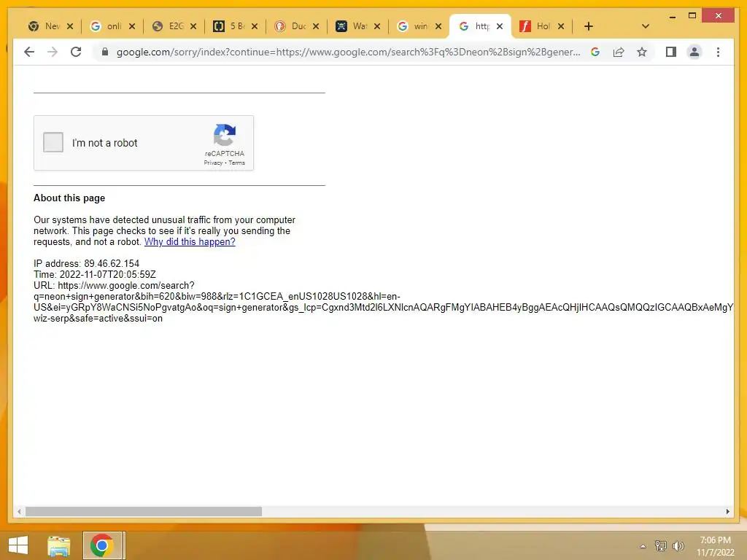Open reCAPTCHA Terms link
This screenshot has width=747, height=560.
click(x=237, y=163)
